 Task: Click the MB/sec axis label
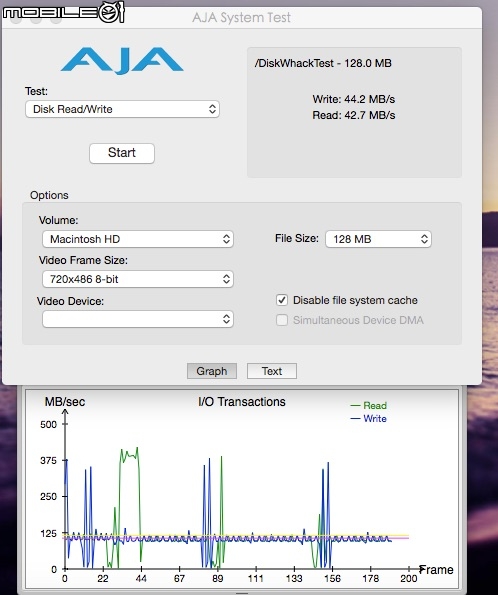tap(65, 402)
